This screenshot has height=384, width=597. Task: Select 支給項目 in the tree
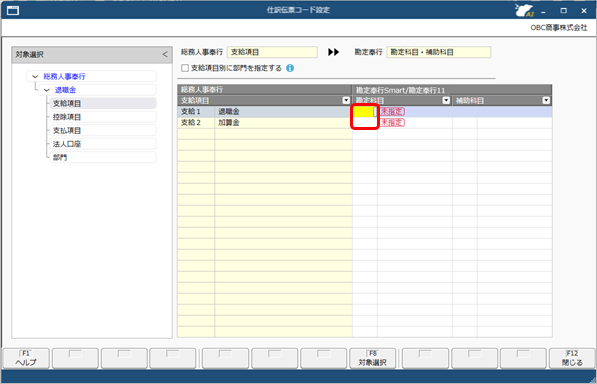103,104
